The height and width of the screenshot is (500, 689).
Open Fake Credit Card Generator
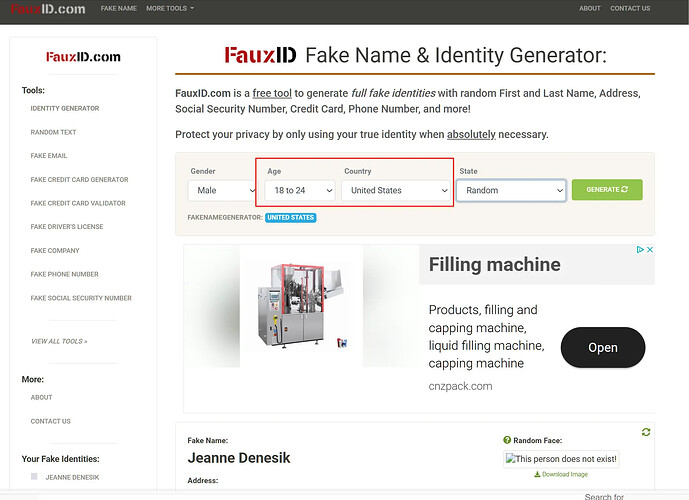(x=79, y=179)
